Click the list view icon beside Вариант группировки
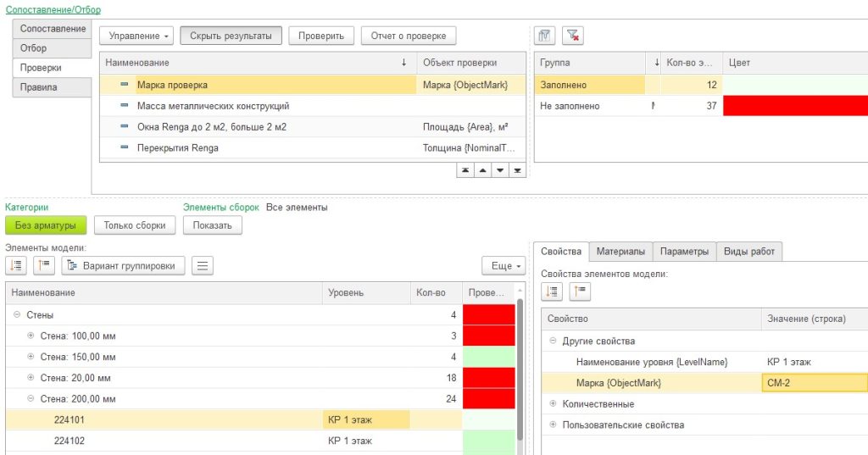868x455 pixels. (x=202, y=266)
